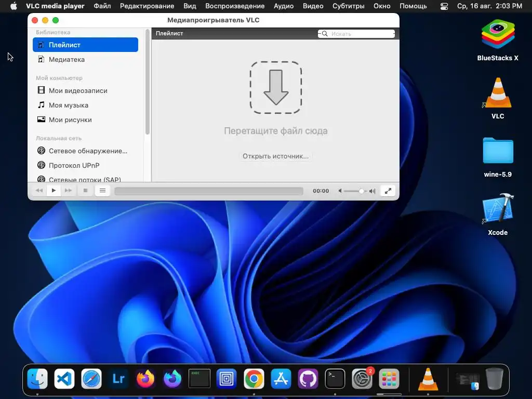Open Safari from the Dock

pos(91,379)
